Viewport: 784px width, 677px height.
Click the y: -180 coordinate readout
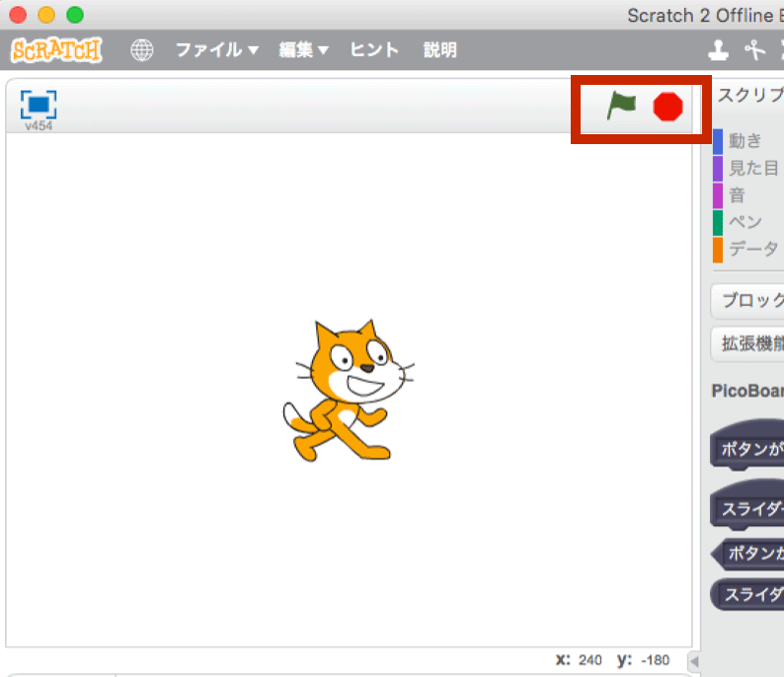pos(643,660)
